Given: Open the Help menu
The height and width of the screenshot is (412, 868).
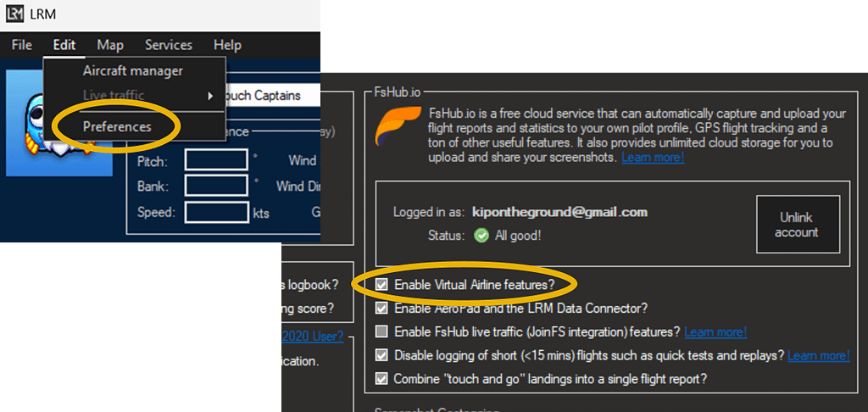Looking at the screenshot, I should coord(227,45).
